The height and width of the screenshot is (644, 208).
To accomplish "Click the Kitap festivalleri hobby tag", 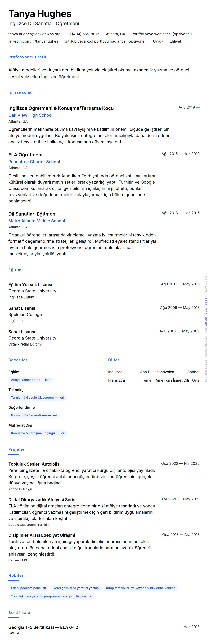I will (x=140, y=588).
